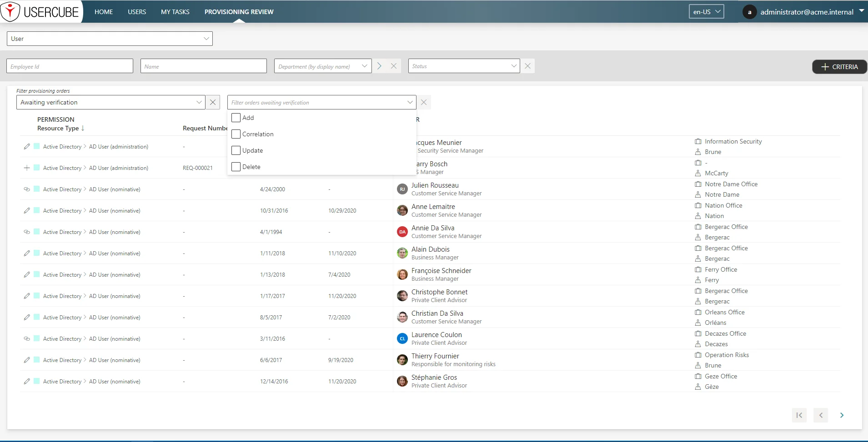Check the Delete checkbox
The image size is (868, 442).
pyautogui.click(x=236, y=167)
